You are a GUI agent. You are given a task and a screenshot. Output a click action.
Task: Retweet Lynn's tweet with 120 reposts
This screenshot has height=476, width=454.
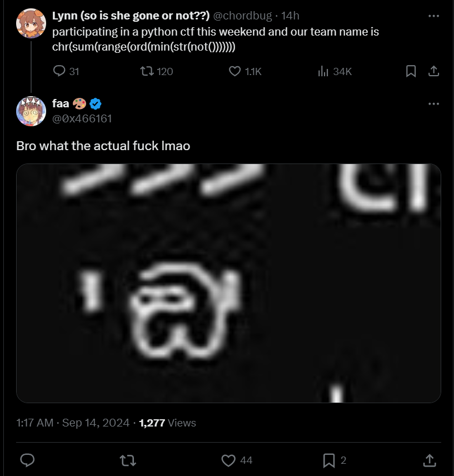pos(147,71)
